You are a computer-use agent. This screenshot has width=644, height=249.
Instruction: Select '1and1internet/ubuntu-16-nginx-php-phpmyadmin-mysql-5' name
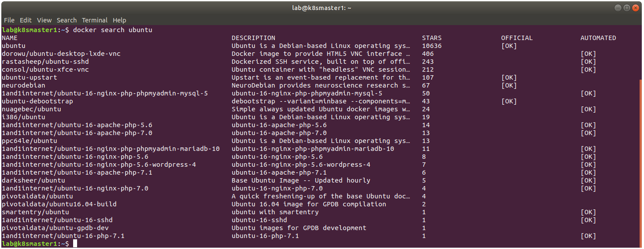pyautogui.click(x=105, y=93)
